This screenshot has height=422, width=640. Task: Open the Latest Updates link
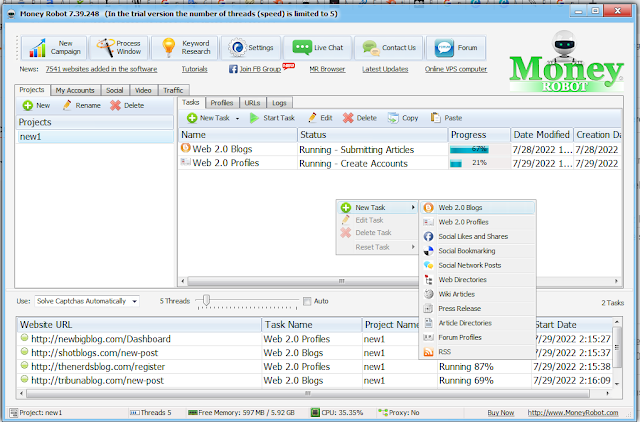pyautogui.click(x=385, y=69)
